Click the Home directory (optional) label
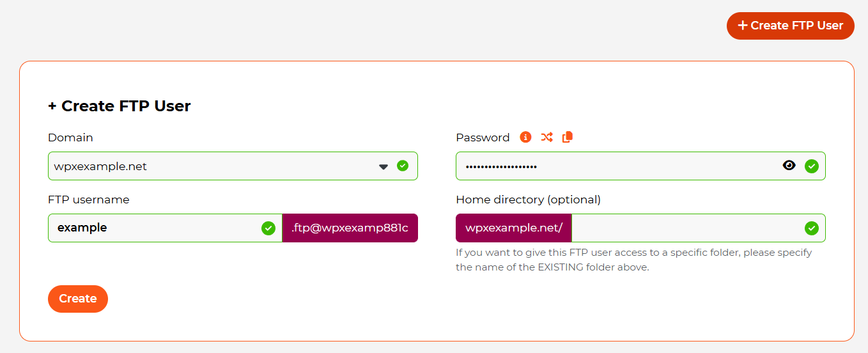Screen dimensions: 868x353 (x=528, y=200)
